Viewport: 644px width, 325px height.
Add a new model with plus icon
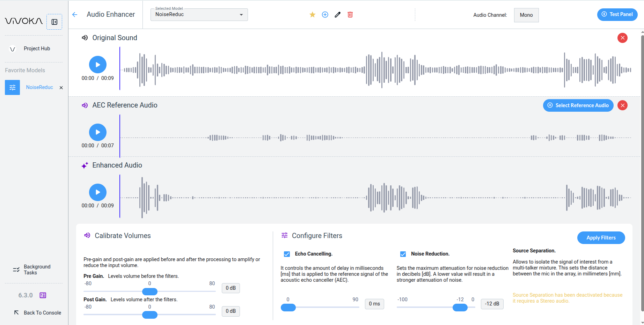point(325,15)
